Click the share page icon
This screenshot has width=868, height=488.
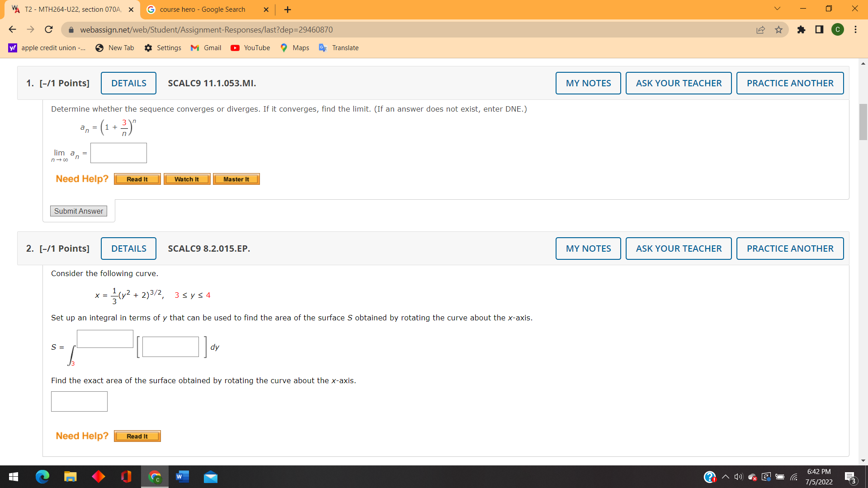click(760, 29)
